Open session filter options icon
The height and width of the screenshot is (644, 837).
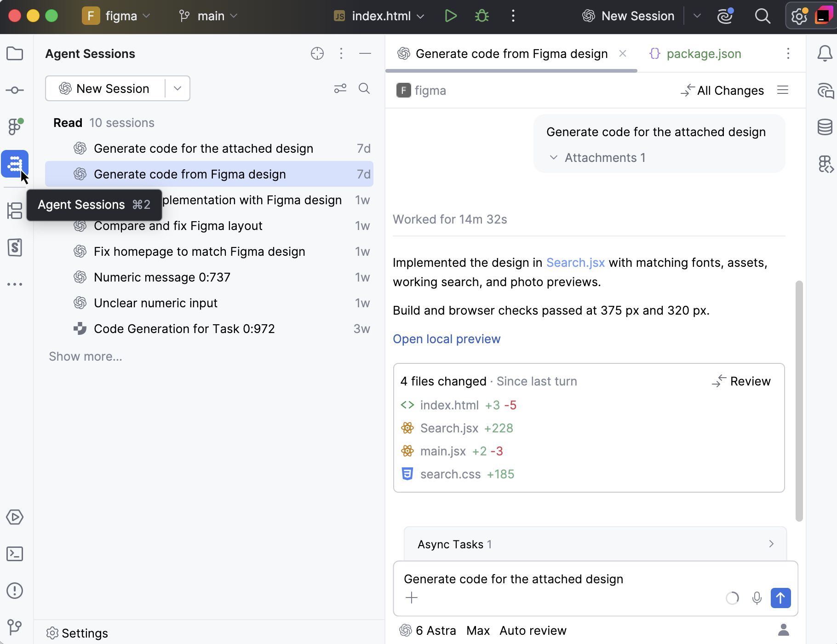(x=340, y=88)
